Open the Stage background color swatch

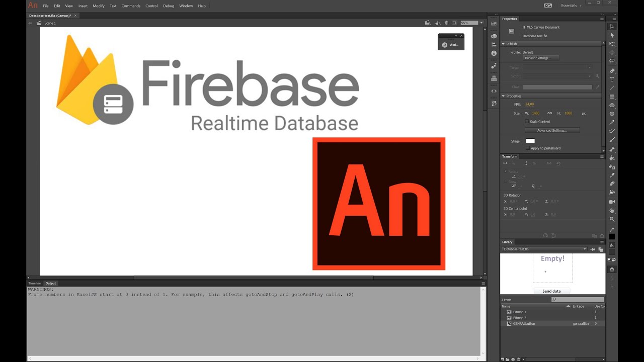(x=530, y=141)
